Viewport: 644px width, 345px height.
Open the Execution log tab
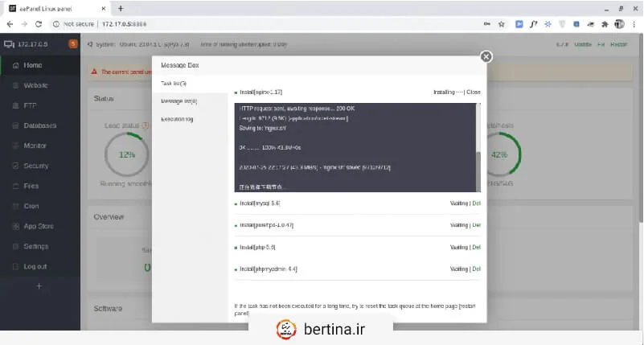click(177, 119)
